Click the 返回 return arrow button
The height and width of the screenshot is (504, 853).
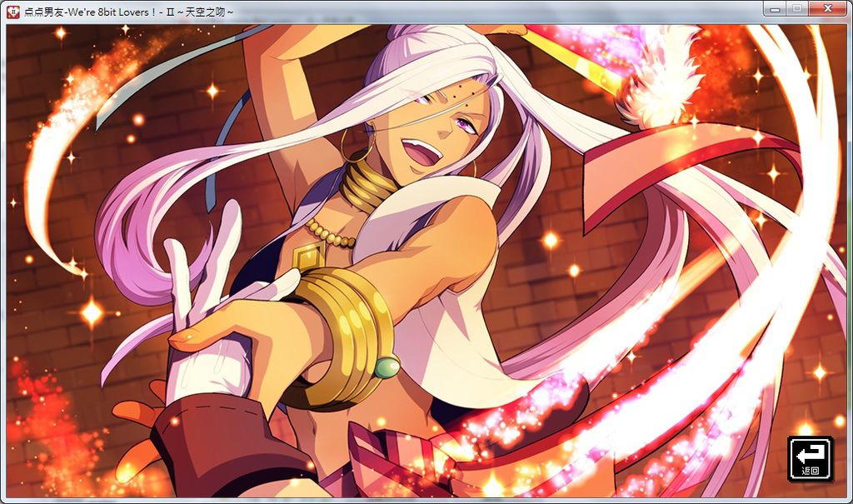click(x=810, y=459)
